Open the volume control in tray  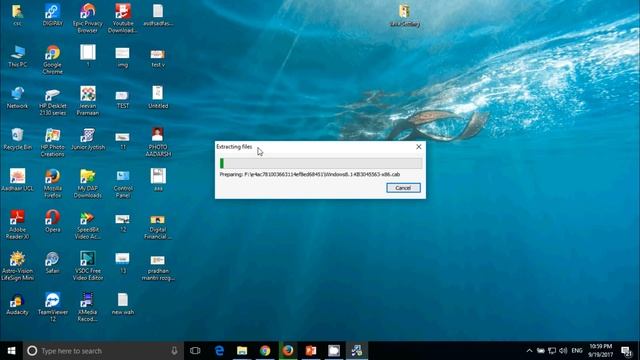tap(563, 351)
